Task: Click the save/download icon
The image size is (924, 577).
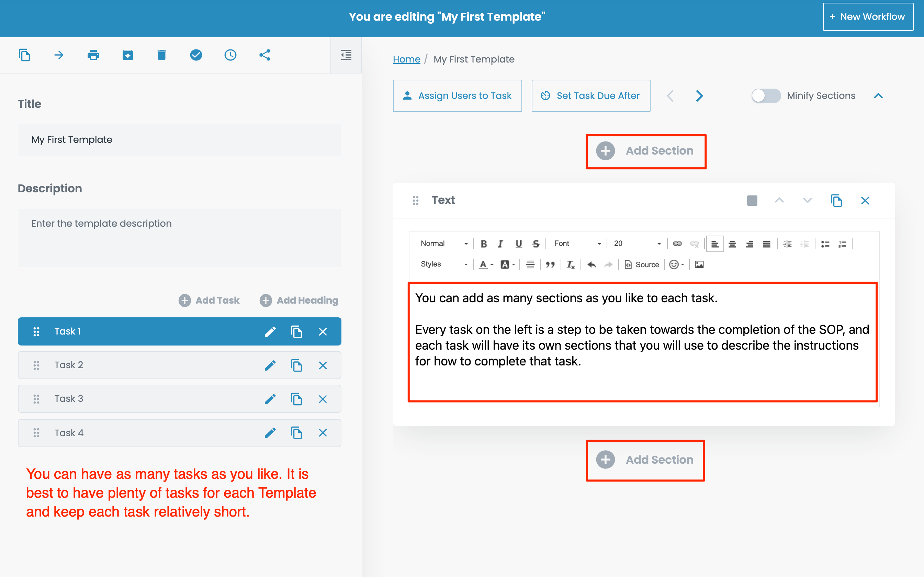Action: [128, 55]
